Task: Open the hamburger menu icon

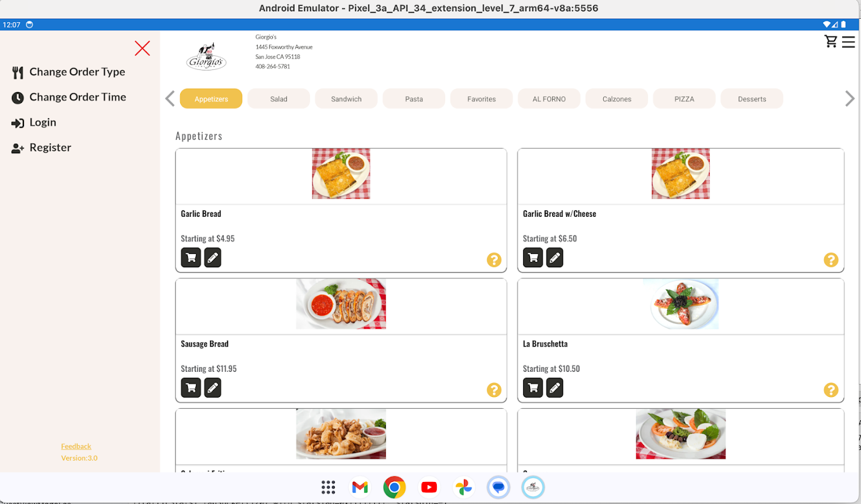Action: [848, 42]
